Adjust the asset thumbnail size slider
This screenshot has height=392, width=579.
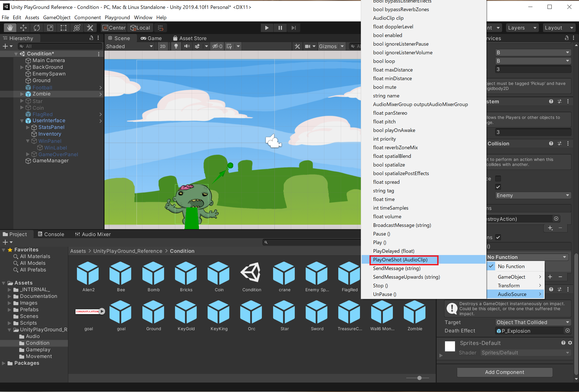click(419, 378)
